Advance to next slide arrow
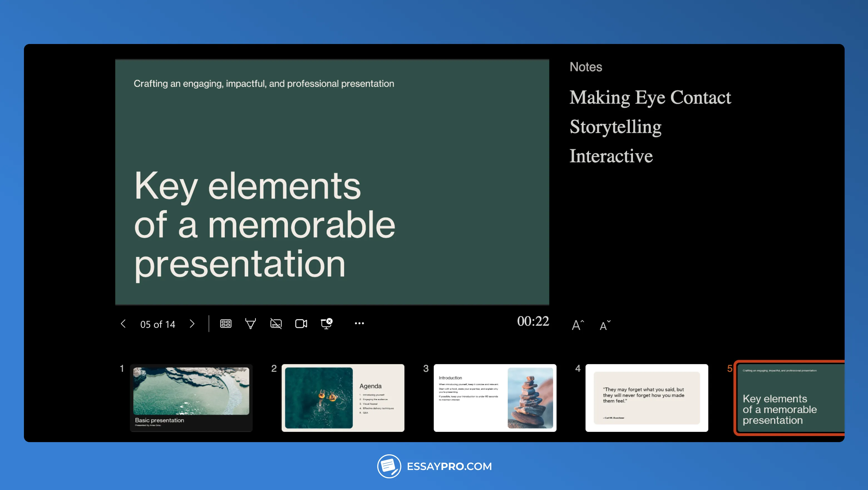 (192, 324)
